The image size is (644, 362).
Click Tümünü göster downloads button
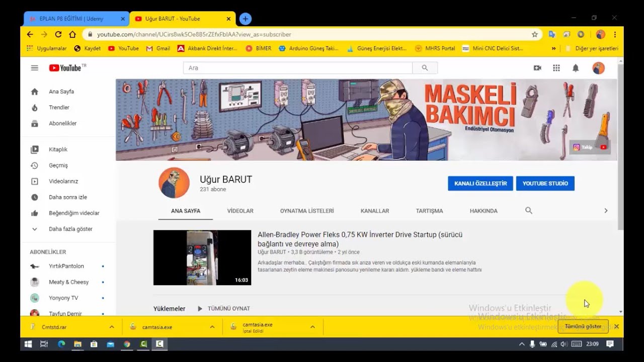pyautogui.click(x=583, y=326)
